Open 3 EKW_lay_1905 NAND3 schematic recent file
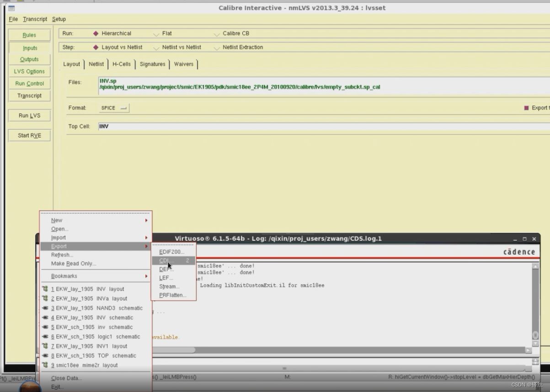This screenshot has height=392, width=550. point(96,308)
